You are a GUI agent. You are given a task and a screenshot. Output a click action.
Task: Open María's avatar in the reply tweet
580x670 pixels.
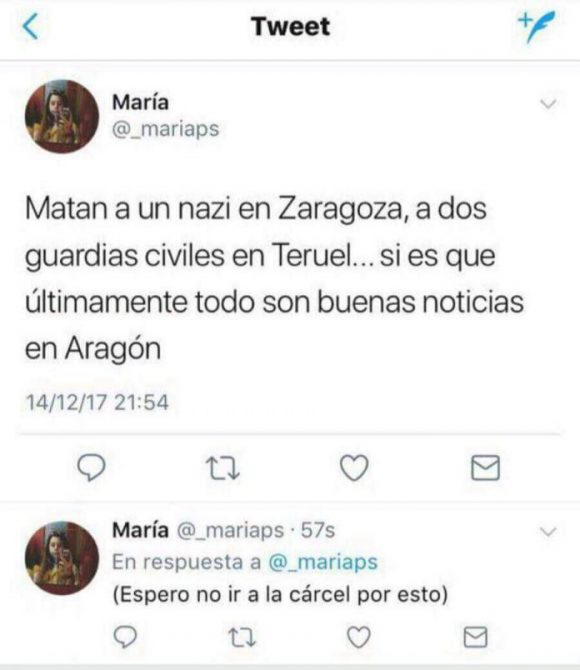62,558
